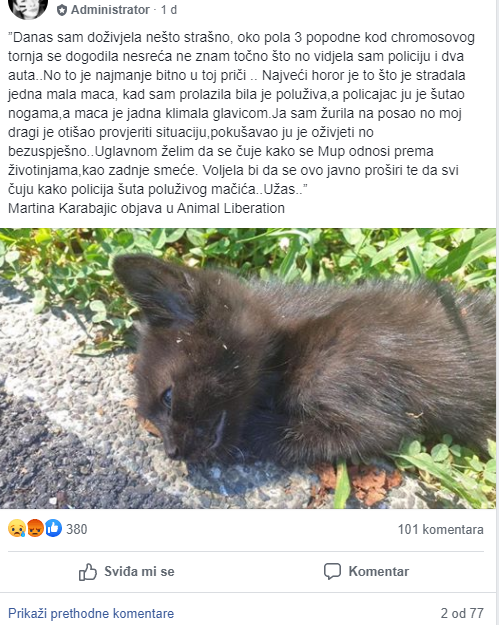
Task: Click the blue thumbs-up reaction emoji
Action: pyautogui.click(x=53, y=529)
